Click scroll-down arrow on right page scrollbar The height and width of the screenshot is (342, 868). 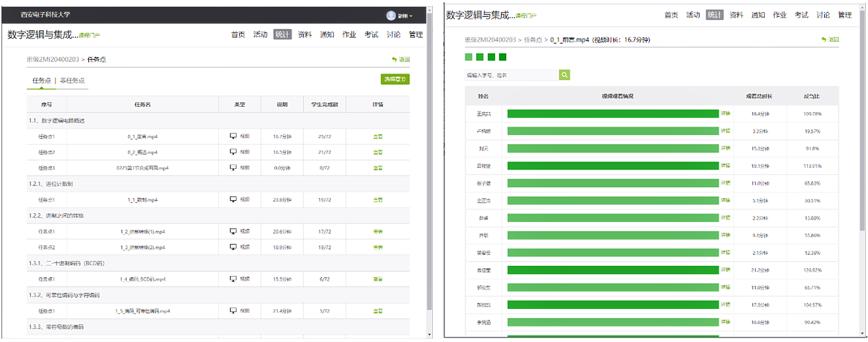tap(862, 334)
